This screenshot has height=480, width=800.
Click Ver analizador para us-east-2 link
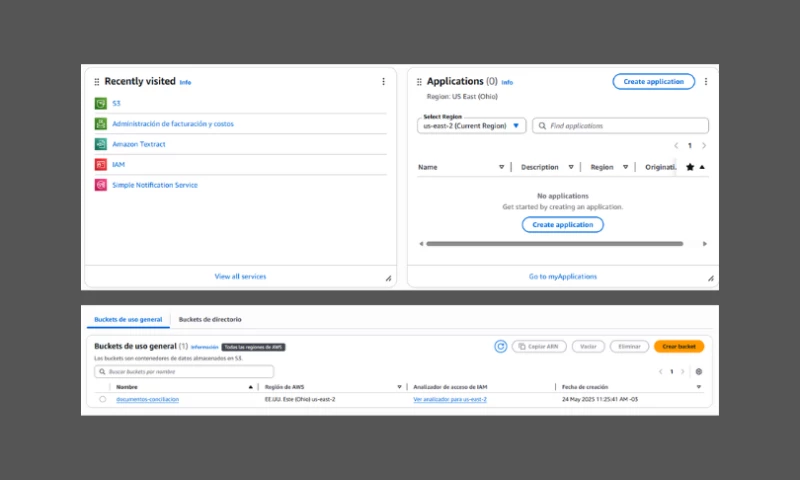coord(450,399)
